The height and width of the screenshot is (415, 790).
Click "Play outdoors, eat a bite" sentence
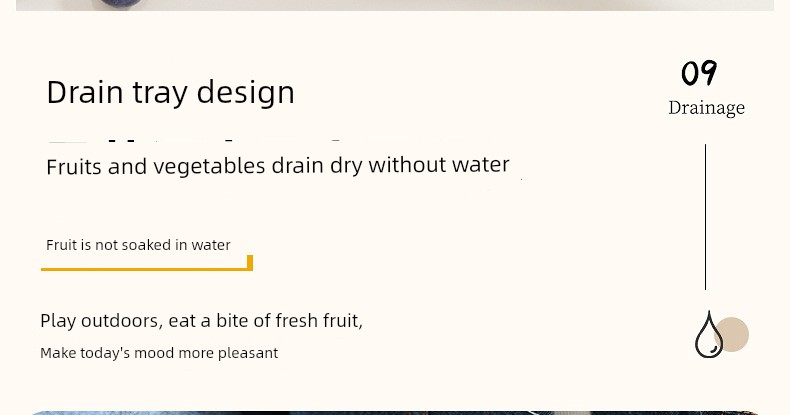201,321
